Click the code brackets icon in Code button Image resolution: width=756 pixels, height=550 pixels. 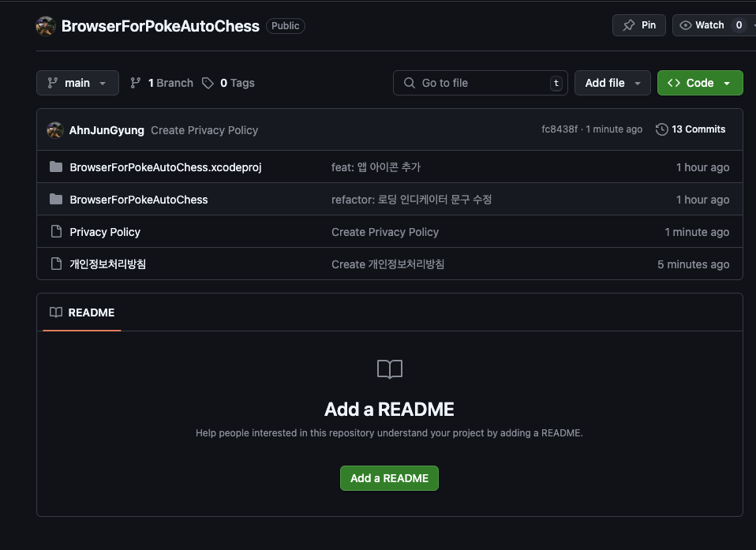(674, 83)
